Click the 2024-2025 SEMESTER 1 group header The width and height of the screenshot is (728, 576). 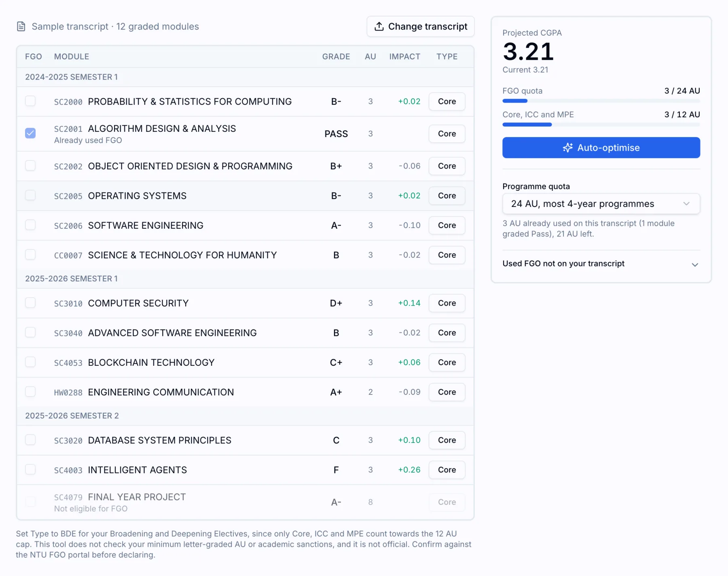pos(245,77)
